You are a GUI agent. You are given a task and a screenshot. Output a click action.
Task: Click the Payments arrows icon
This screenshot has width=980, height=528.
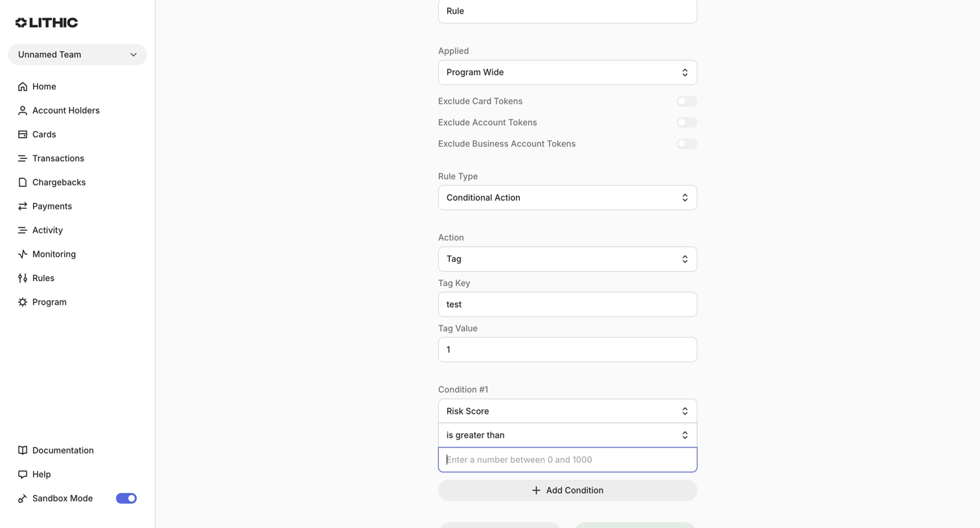23,206
